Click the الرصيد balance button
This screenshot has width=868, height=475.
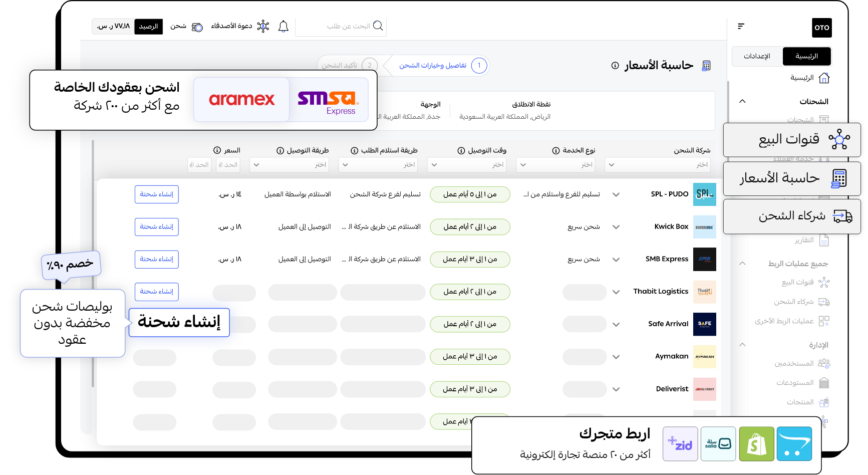(x=148, y=27)
